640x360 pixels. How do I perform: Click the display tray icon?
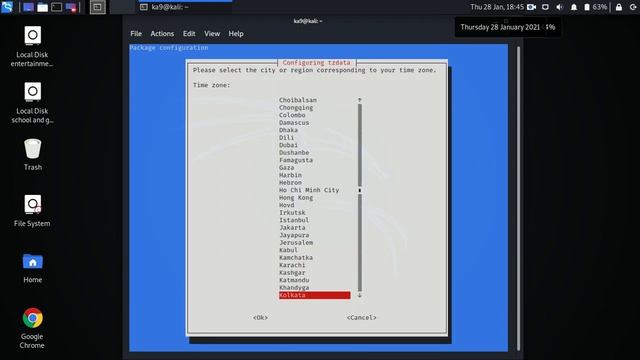[545, 7]
